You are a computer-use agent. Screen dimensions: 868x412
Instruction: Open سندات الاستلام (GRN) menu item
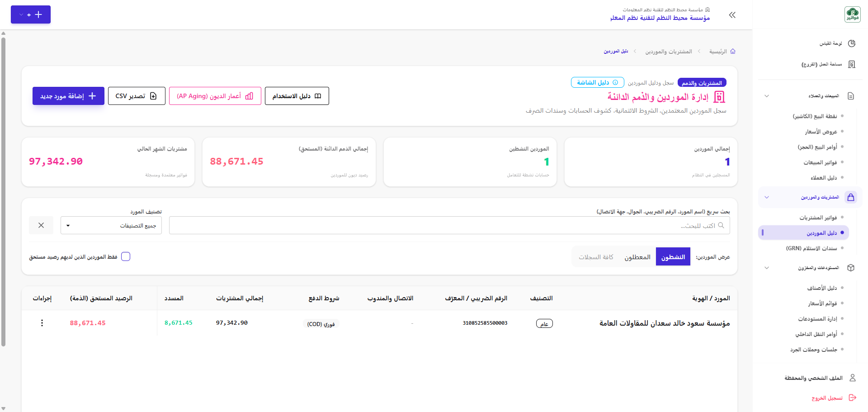[811, 248]
